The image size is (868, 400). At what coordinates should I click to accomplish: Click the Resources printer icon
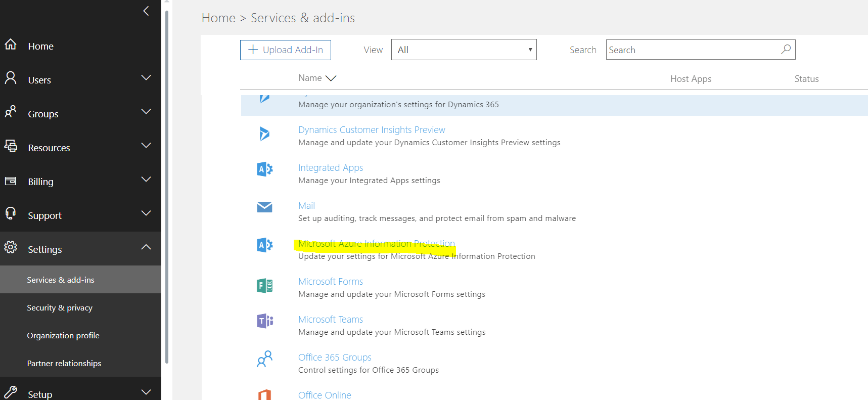tap(11, 146)
